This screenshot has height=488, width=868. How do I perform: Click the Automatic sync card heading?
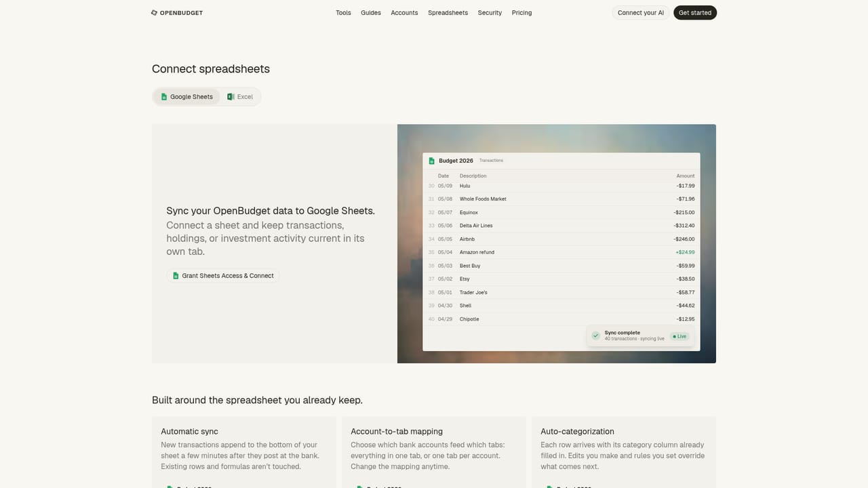[189, 431]
